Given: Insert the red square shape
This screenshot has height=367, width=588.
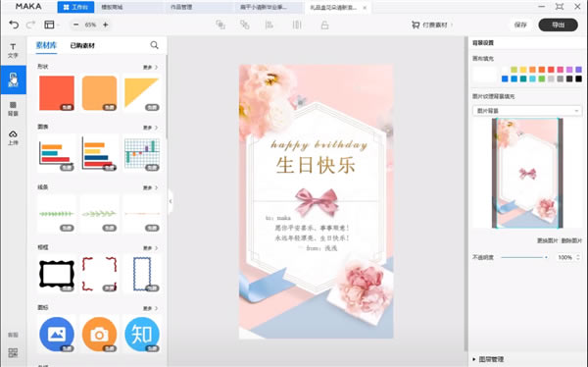Looking at the screenshot, I should [57, 93].
